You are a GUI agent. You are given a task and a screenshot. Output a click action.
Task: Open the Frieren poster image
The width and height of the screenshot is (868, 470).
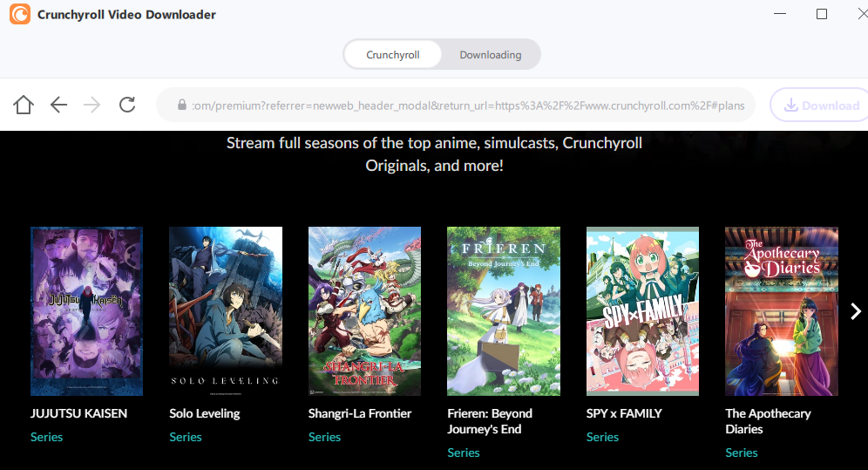click(503, 311)
